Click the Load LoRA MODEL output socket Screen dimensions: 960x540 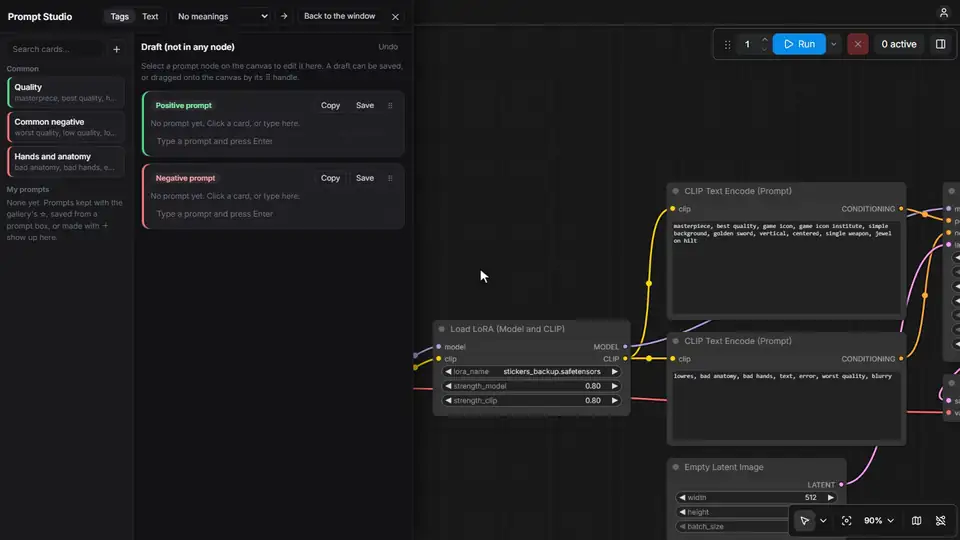click(625, 347)
